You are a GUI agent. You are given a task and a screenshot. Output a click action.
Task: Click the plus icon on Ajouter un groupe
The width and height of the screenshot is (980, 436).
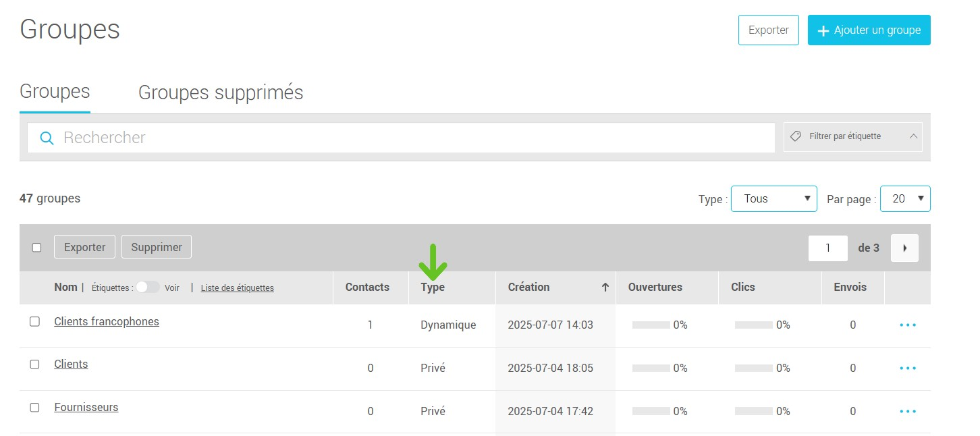tap(823, 31)
